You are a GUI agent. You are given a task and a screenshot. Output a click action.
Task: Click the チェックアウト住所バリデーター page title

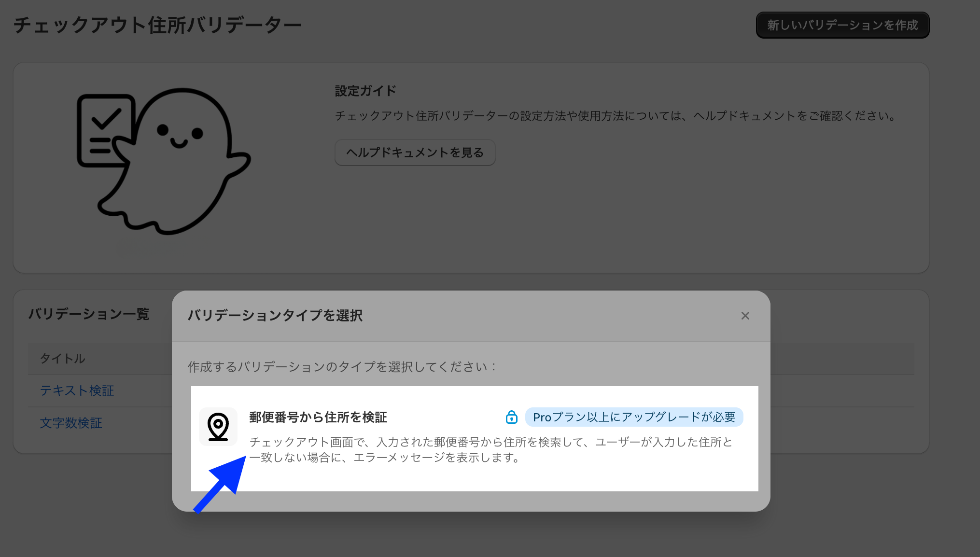click(157, 25)
